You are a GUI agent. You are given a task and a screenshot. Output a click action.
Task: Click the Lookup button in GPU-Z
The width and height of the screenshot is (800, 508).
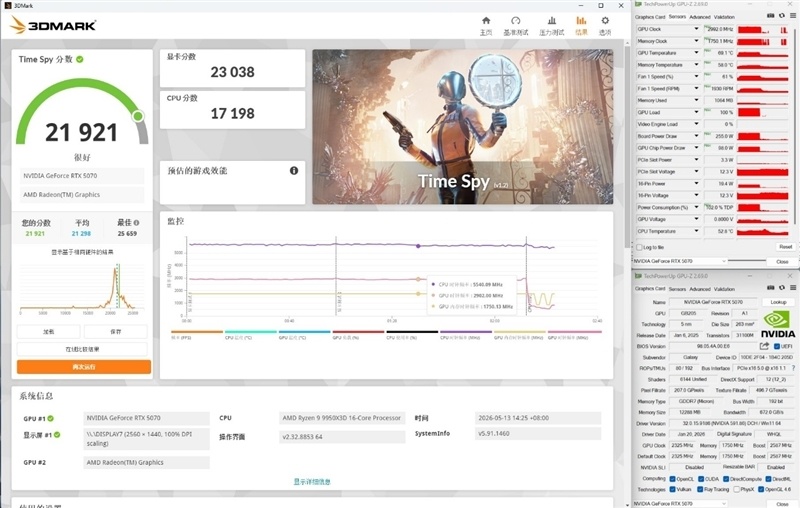pos(778,302)
